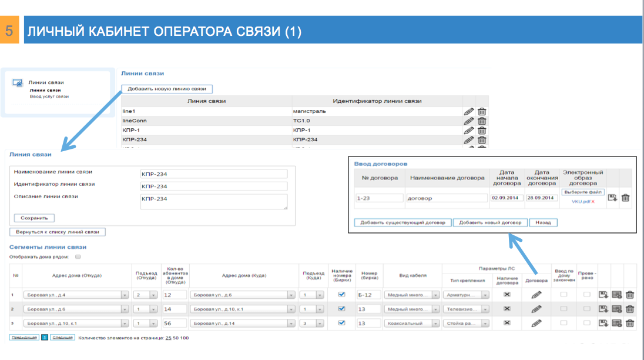The width and height of the screenshot is (644, 360).
Task: Remove the VKU.pdf file with red X
Action: [x=592, y=202]
